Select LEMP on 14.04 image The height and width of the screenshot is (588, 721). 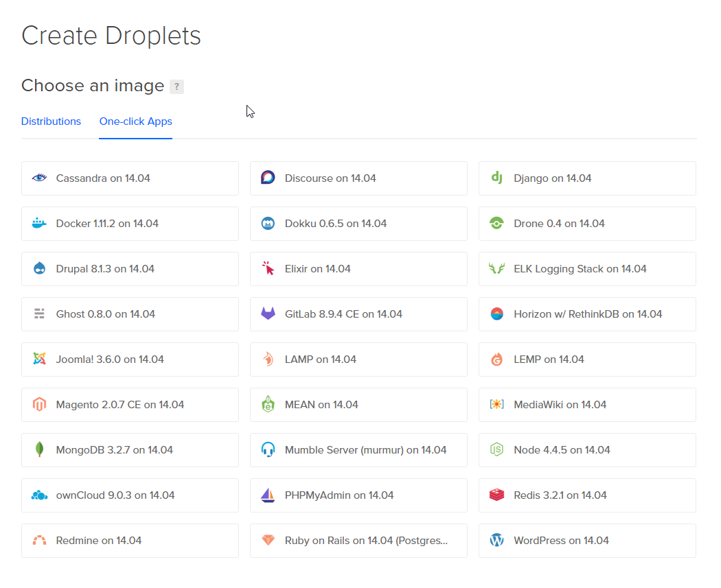(587, 360)
